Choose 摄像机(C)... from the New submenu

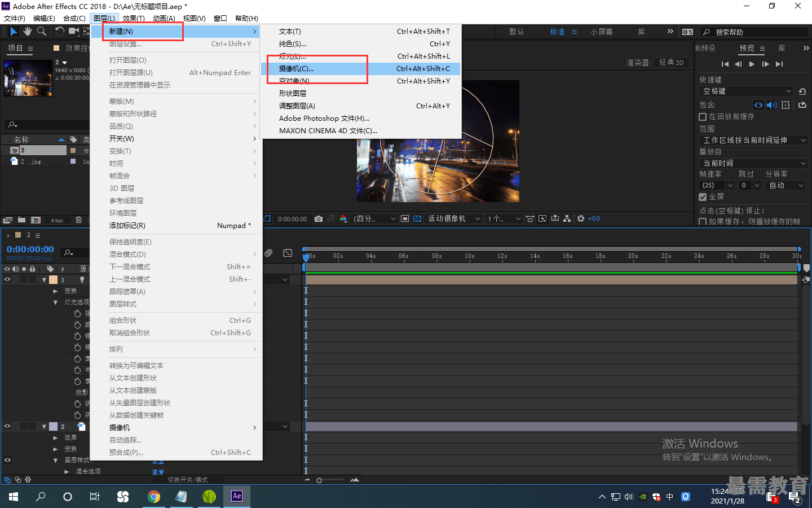click(x=361, y=69)
